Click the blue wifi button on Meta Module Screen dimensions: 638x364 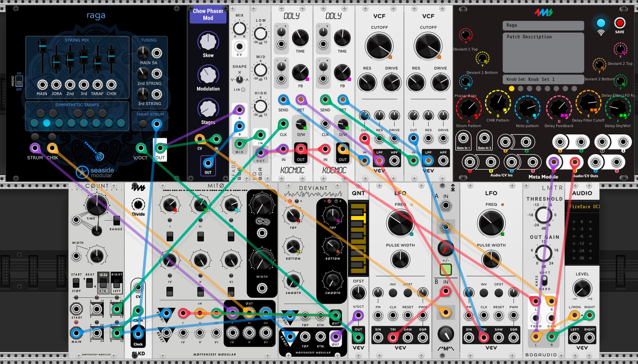601,23
